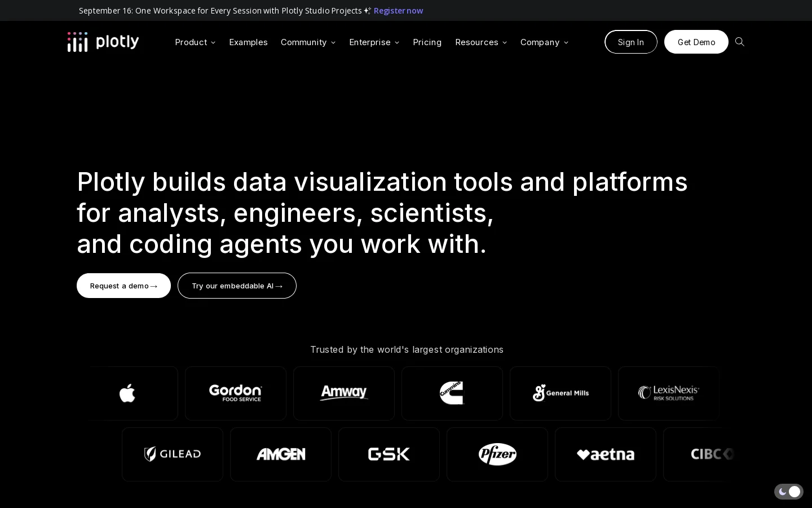The width and height of the screenshot is (812, 508).
Task: Click the Pfizer logo tile
Action: pyautogui.click(x=497, y=454)
